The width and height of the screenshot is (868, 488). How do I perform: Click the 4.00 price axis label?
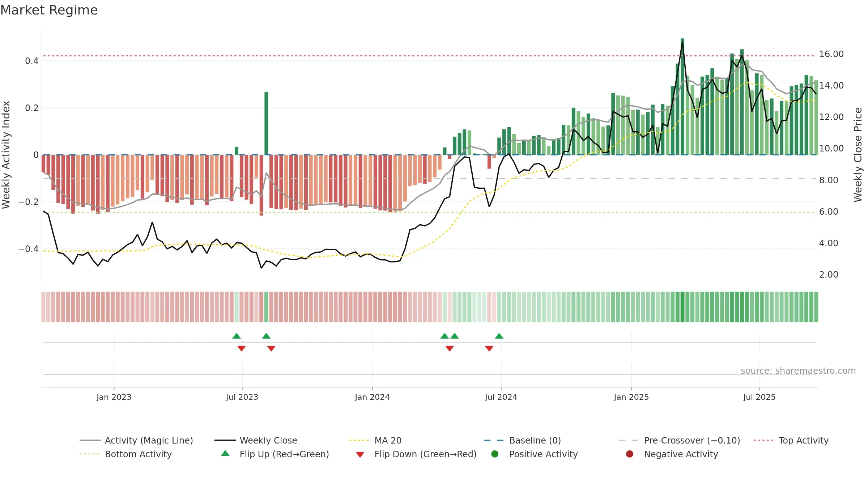pos(829,243)
